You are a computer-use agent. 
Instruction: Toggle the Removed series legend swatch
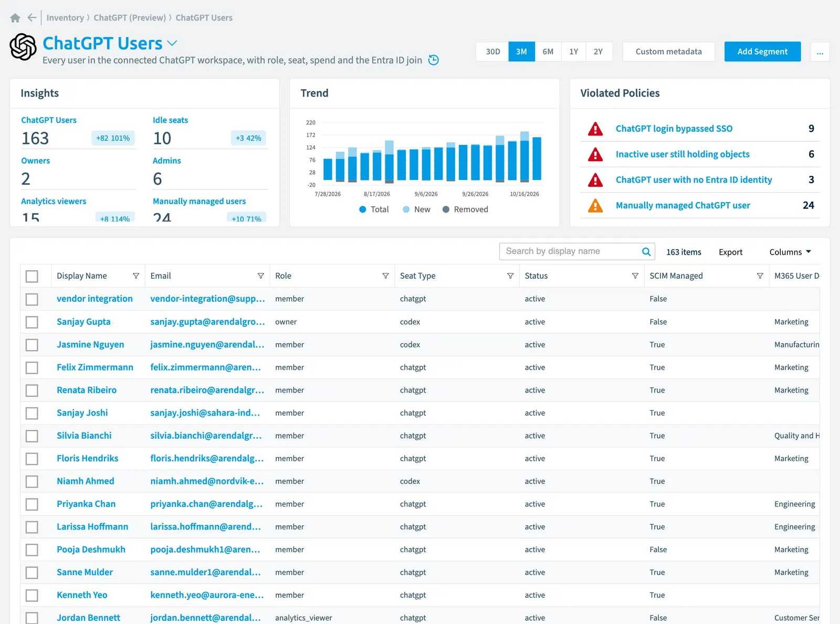pyautogui.click(x=446, y=209)
